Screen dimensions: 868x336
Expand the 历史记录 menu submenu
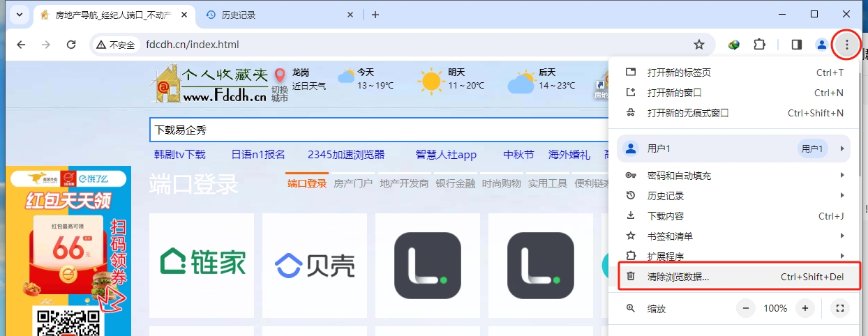(735, 196)
